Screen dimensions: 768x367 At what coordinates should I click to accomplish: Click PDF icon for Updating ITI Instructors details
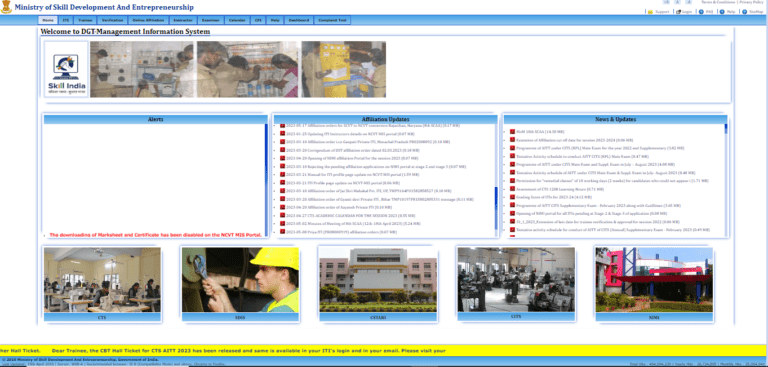282,133
